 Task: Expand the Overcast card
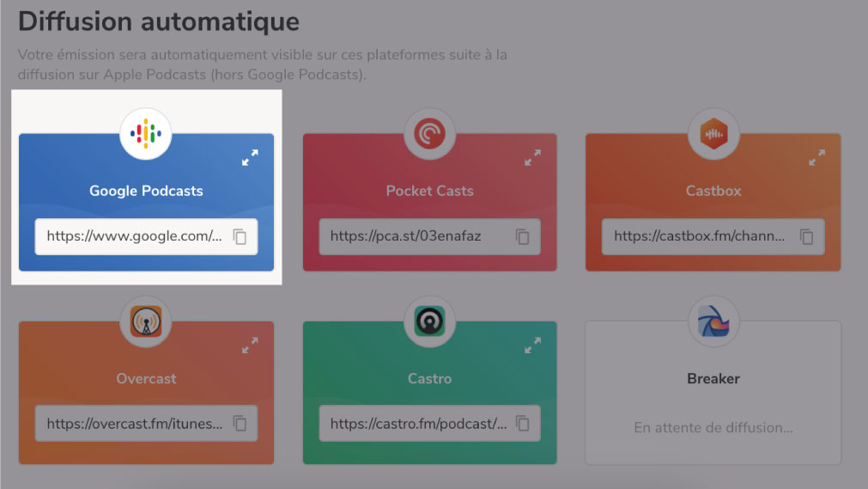(250, 345)
